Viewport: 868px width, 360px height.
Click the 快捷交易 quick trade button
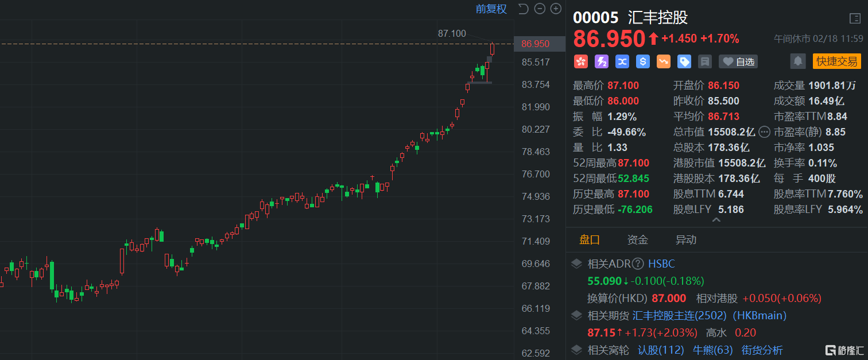pyautogui.click(x=836, y=61)
